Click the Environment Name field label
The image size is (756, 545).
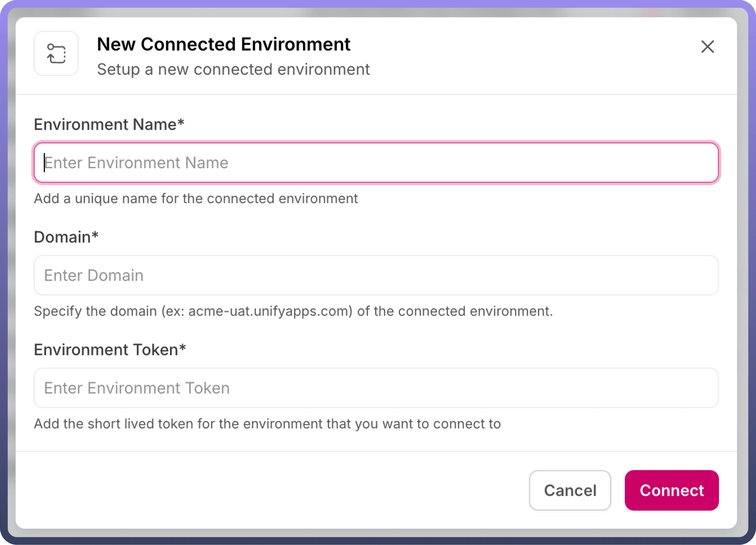point(105,124)
